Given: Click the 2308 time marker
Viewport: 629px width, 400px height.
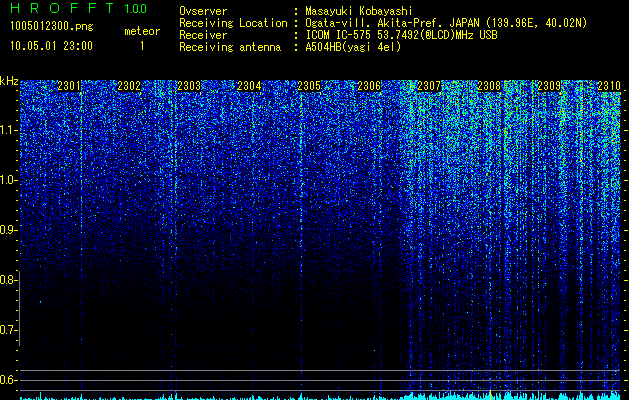Looking at the screenshot, I should tap(489, 86).
